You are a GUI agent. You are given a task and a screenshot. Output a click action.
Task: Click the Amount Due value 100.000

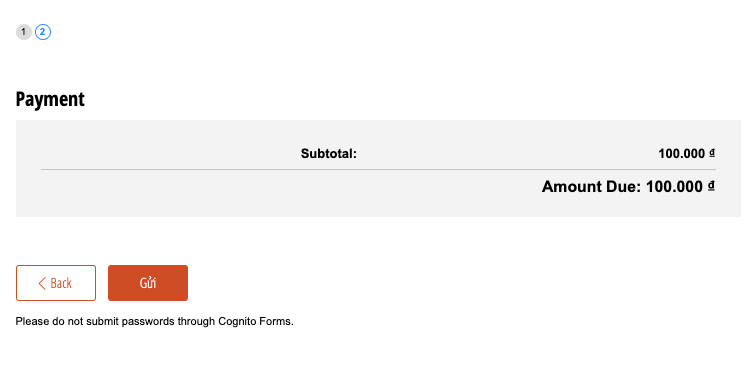[x=674, y=186]
